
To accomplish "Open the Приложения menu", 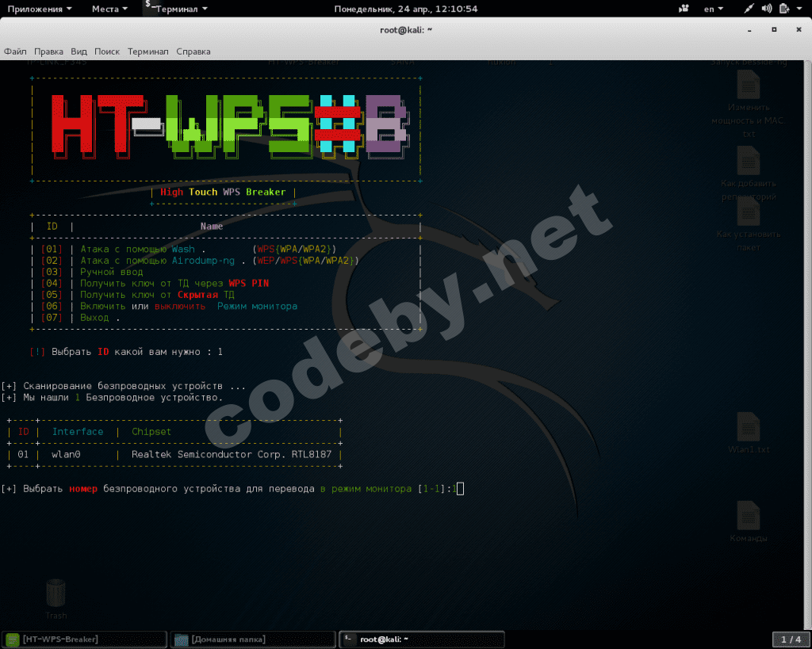I will point(40,9).
